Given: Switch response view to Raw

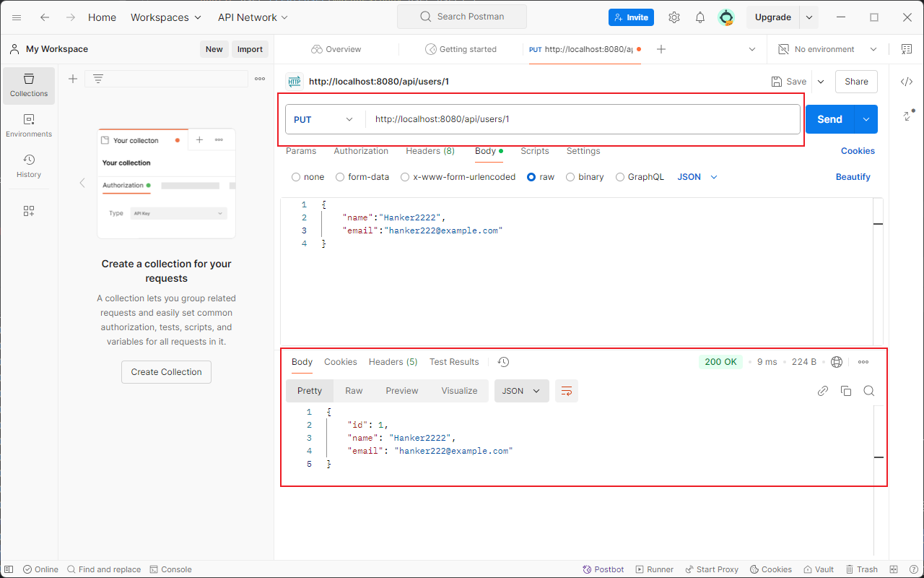Looking at the screenshot, I should click(354, 391).
